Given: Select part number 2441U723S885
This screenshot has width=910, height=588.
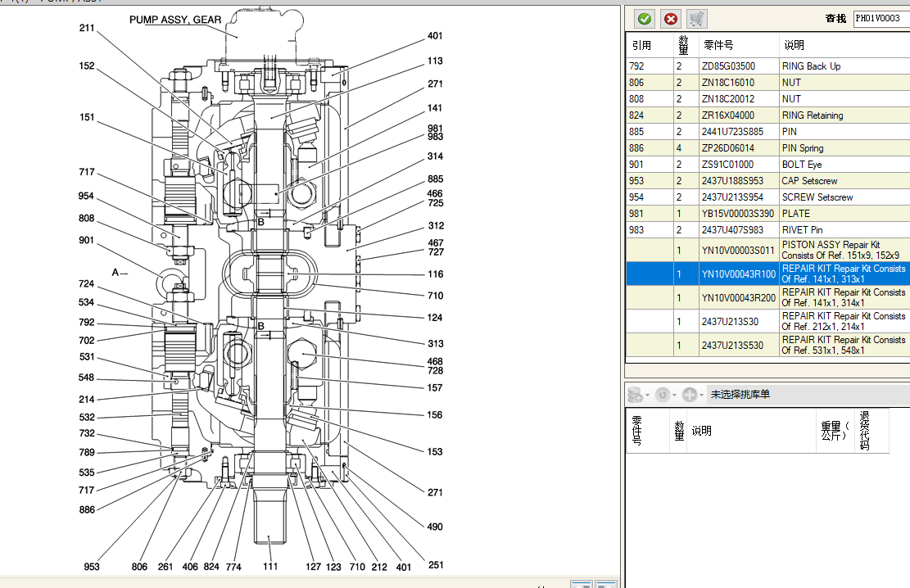Looking at the screenshot, I should point(732,132).
